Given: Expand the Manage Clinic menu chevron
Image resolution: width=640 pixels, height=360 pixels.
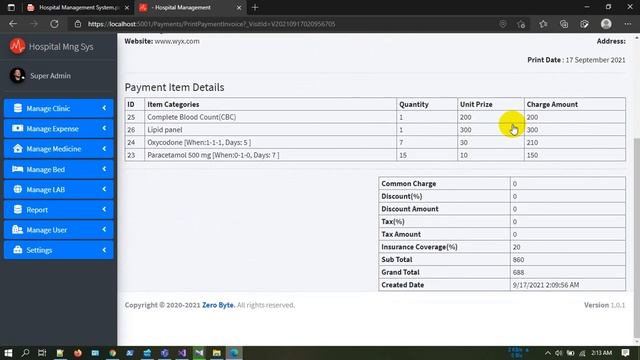Looking at the screenshot, I should click(x=104, y=108).
